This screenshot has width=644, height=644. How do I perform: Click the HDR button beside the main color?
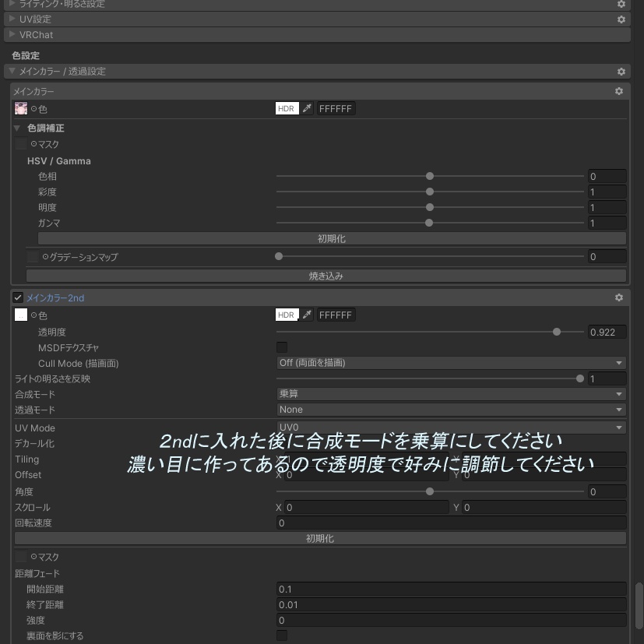285,108
